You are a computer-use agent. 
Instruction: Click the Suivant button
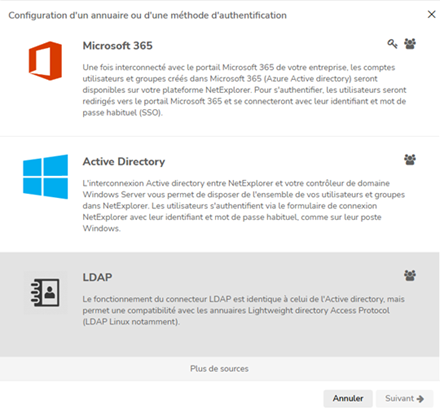pyautogui.click(x=405, y=398)
